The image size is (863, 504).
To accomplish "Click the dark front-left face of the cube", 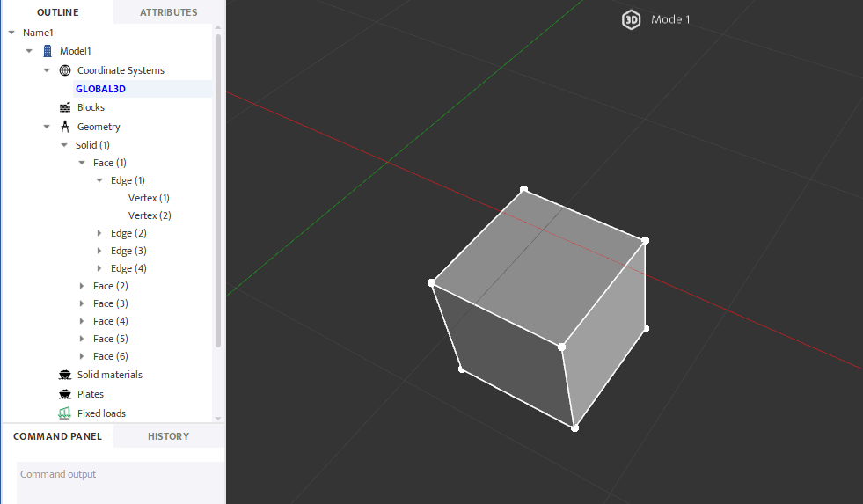I will coord(509,358).
